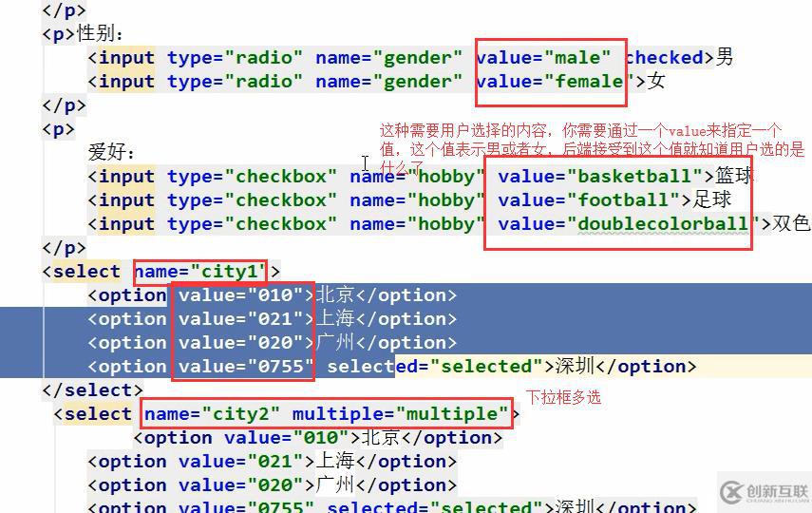
Task: Click type="checkbox" on the football line
Action: pyautogui.click(x=252, y=200)
